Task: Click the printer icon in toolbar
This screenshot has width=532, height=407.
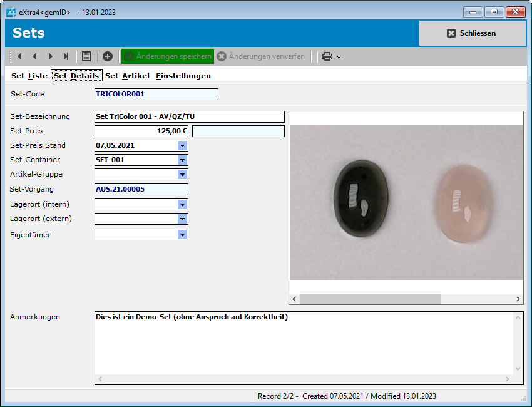Action: point(327,56)
